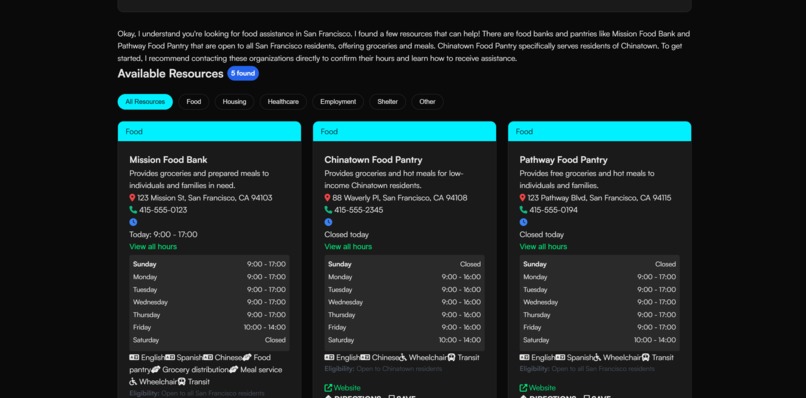This screenshot has height=398, width=806.
Task: Click Saturday Closed row in Mission hours
Action: pyautogui.click(x=209, y=340)
